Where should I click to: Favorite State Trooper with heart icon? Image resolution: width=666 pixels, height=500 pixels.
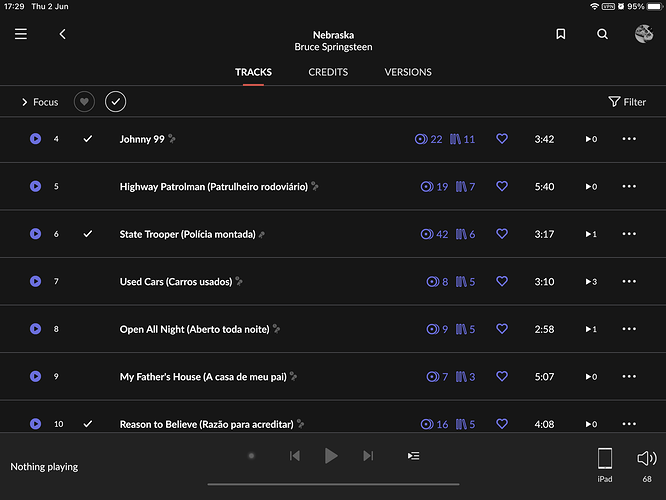click(502, 234)
